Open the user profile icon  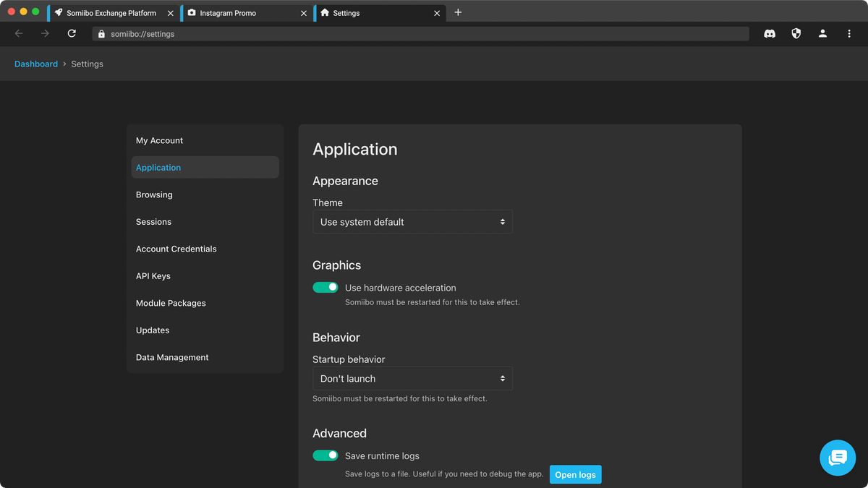pos(822,33)
